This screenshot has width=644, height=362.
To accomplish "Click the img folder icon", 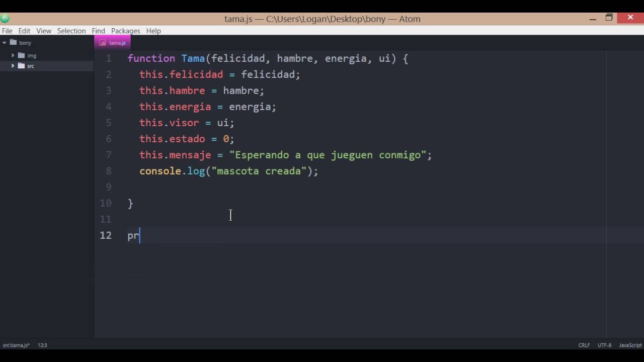I will 21,55.
